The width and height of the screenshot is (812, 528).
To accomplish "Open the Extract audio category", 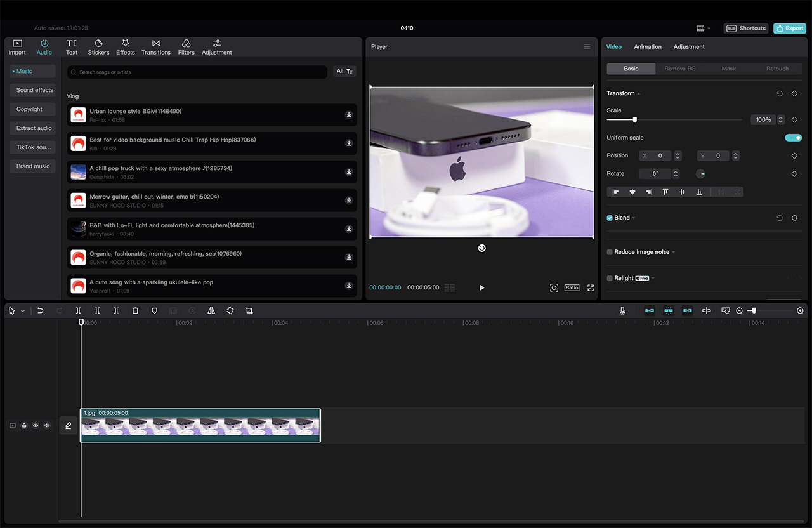I will click(33, 128).
